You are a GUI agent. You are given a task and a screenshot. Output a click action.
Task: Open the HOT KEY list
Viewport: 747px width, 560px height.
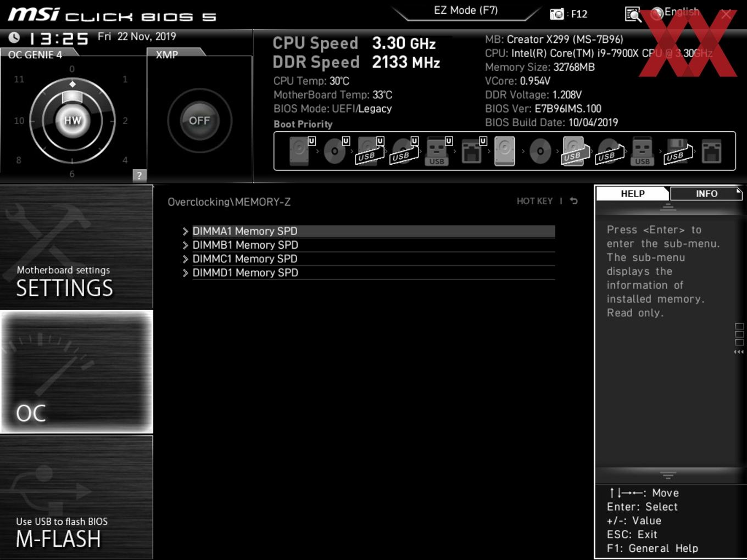534,201
